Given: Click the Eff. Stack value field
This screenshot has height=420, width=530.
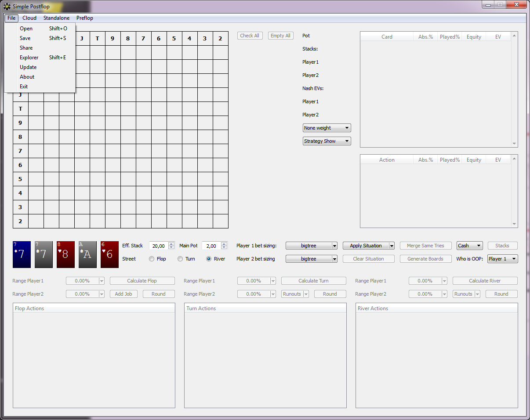Looking at the screenshot, I should tap(159, 246).
